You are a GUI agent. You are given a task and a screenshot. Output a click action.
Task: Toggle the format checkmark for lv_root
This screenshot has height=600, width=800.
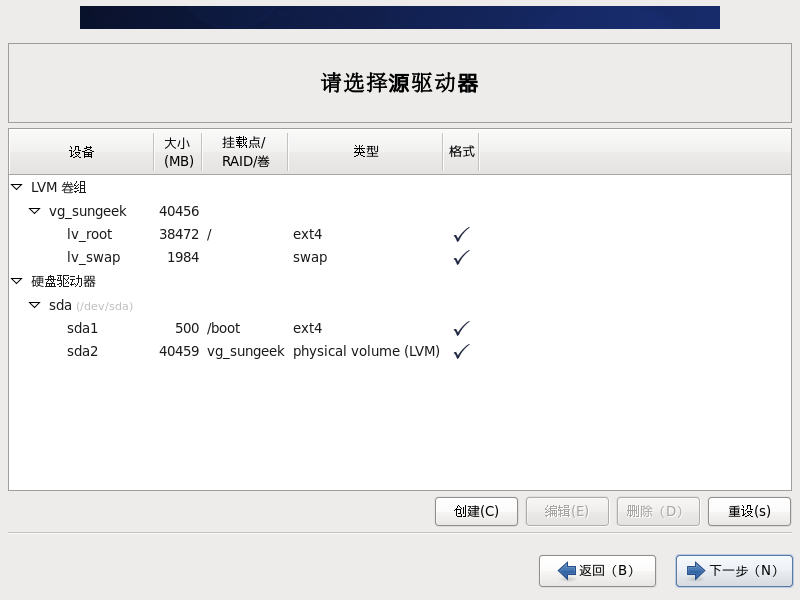460,233
